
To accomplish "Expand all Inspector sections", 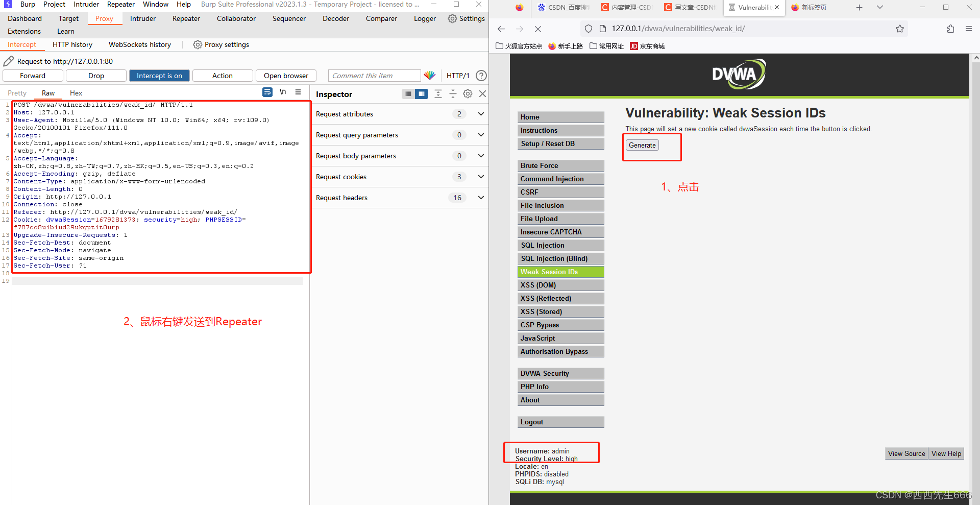I will click(x=438, y=94).
